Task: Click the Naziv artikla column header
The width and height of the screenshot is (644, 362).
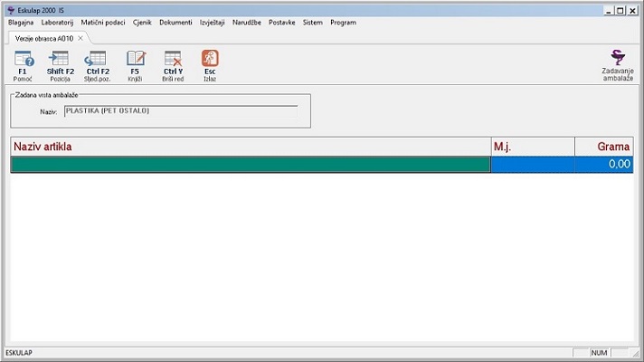Action: coord(251,147)
